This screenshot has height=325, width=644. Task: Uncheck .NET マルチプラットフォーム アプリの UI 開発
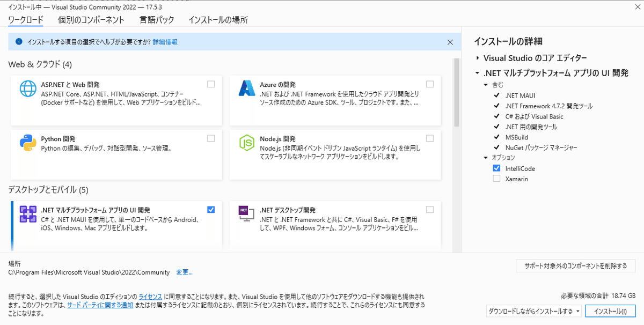point(211,209)
